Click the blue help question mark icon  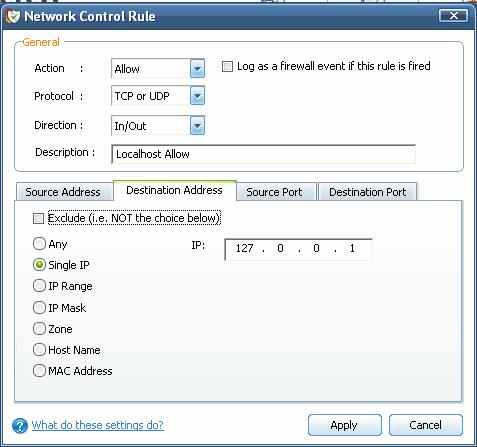click(20, 425)
